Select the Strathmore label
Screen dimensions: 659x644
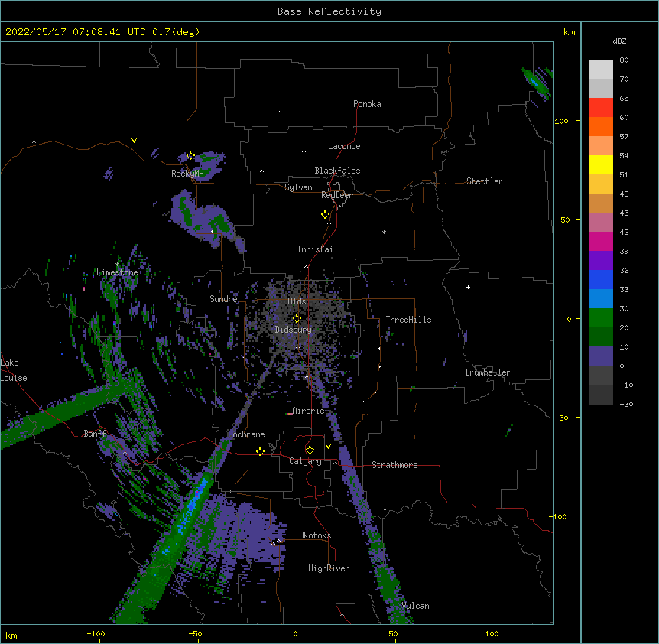(x=394, y=465)
